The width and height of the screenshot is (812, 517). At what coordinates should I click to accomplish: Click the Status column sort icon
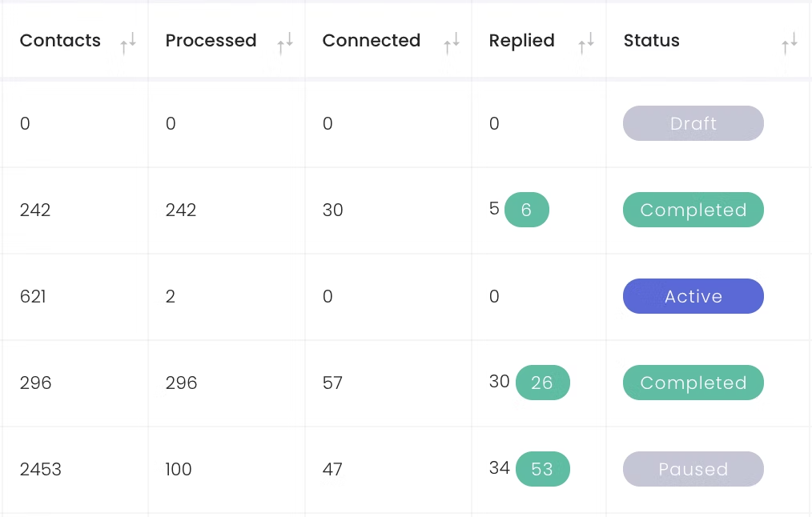(790, 44)
